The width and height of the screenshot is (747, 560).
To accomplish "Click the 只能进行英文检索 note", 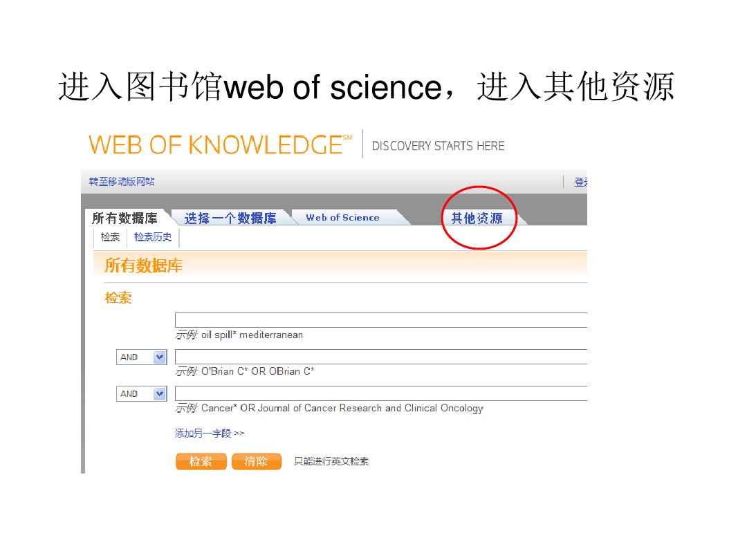I will (x=331, y=461).
